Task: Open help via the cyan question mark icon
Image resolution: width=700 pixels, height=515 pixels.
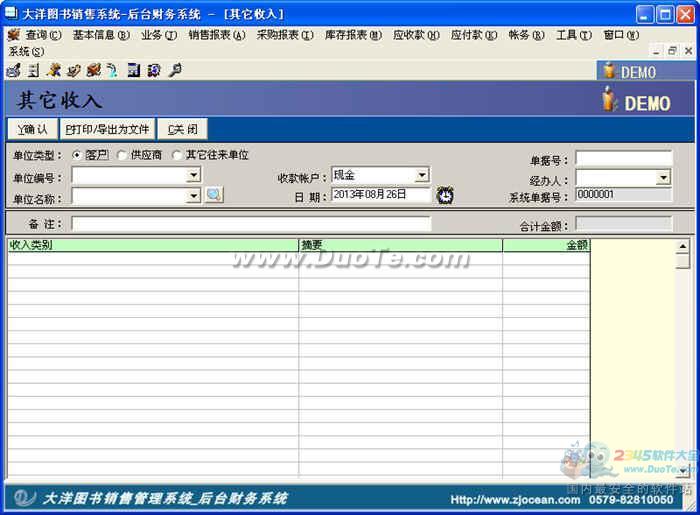Action: (112, 70)
